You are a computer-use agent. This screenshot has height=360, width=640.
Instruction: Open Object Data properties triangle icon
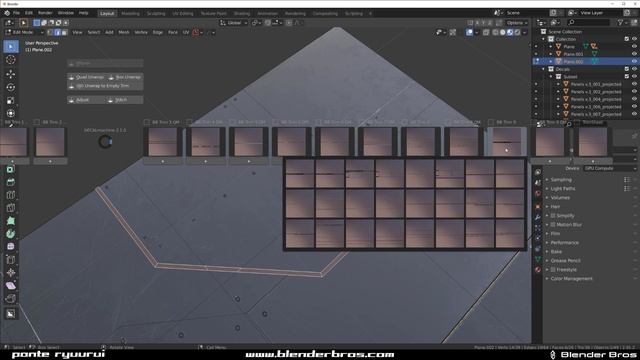pyautogui.click(x=538, y=259)
